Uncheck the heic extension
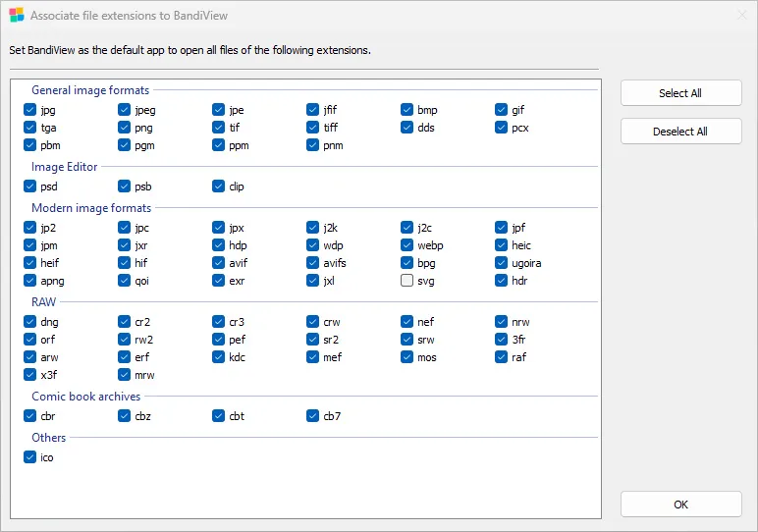This screenshot has height=532, width=758. tap(502, 245)
